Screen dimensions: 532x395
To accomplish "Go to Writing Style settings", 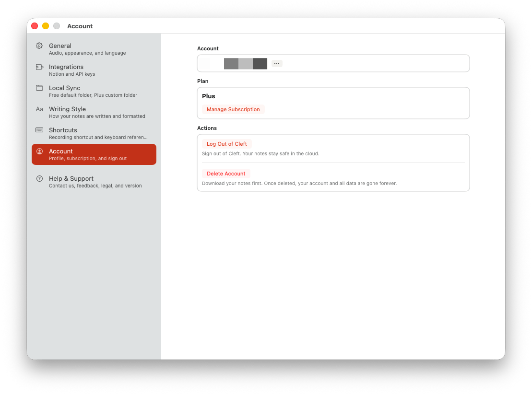I will click(x=94, y=112).
